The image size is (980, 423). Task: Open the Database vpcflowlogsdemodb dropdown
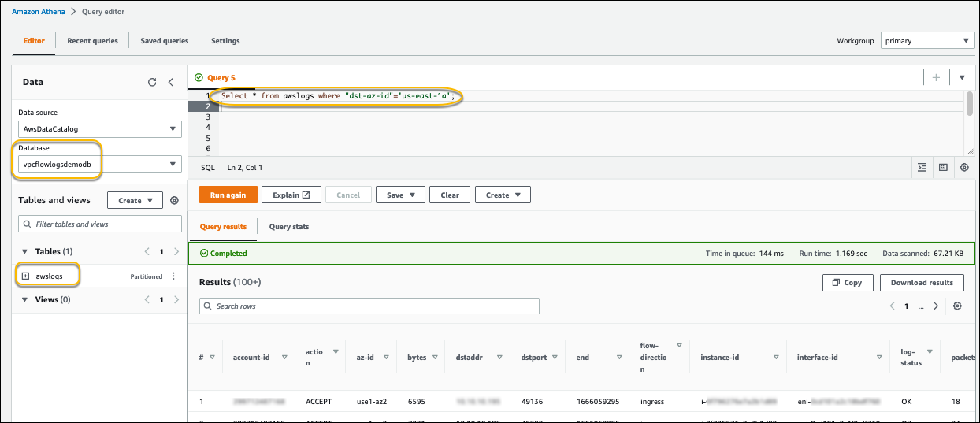(100, 164)
